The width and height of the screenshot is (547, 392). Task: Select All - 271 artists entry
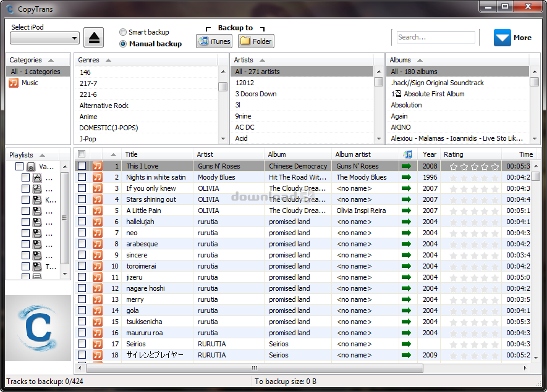(302, 72)
